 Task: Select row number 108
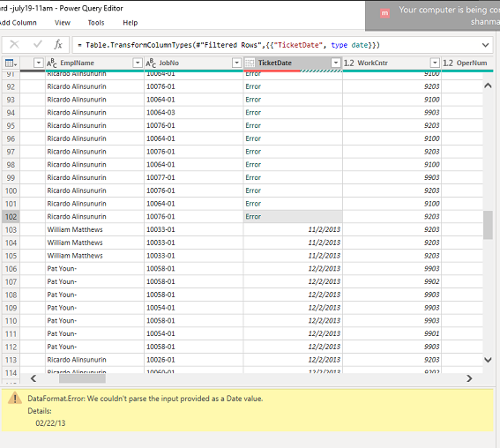(11, 295)
